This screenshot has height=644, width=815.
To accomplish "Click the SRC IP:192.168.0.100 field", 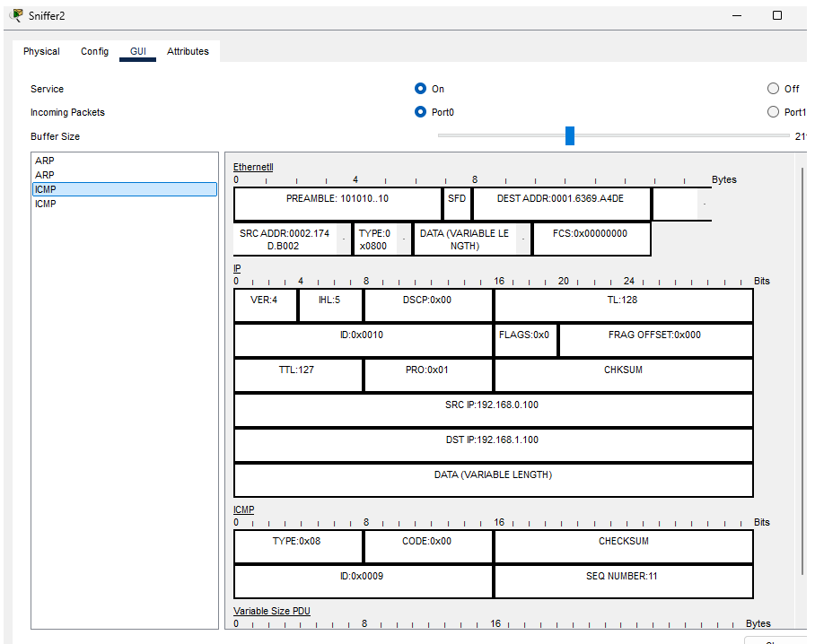I will click(x=493, y=405).
